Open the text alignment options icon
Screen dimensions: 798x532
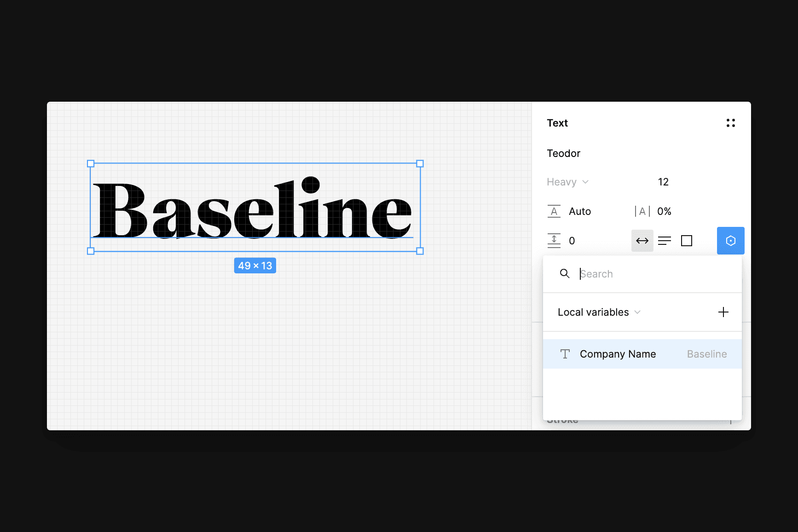[665, 241]
